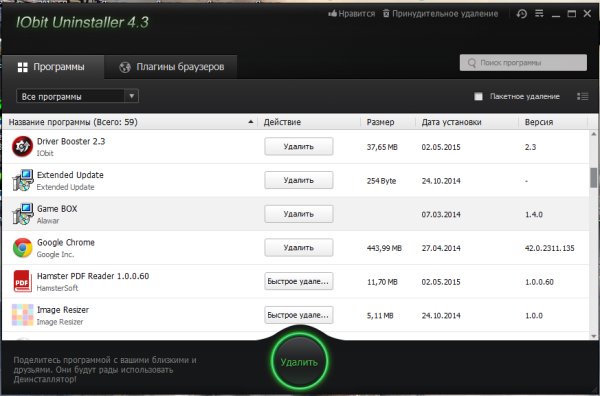This screenshot has width=600, height=396.
Task: Open the options menu lines icon
Action: tap(539, 14)
